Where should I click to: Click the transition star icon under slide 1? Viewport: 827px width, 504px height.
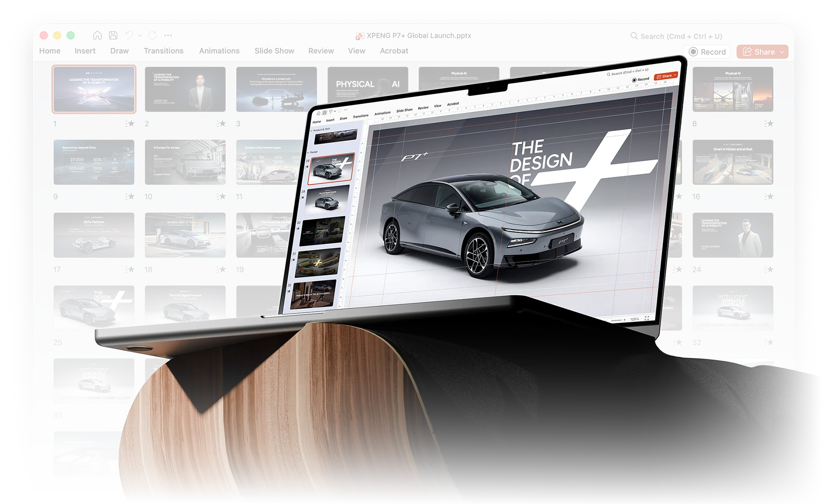(x=131, y=124)
